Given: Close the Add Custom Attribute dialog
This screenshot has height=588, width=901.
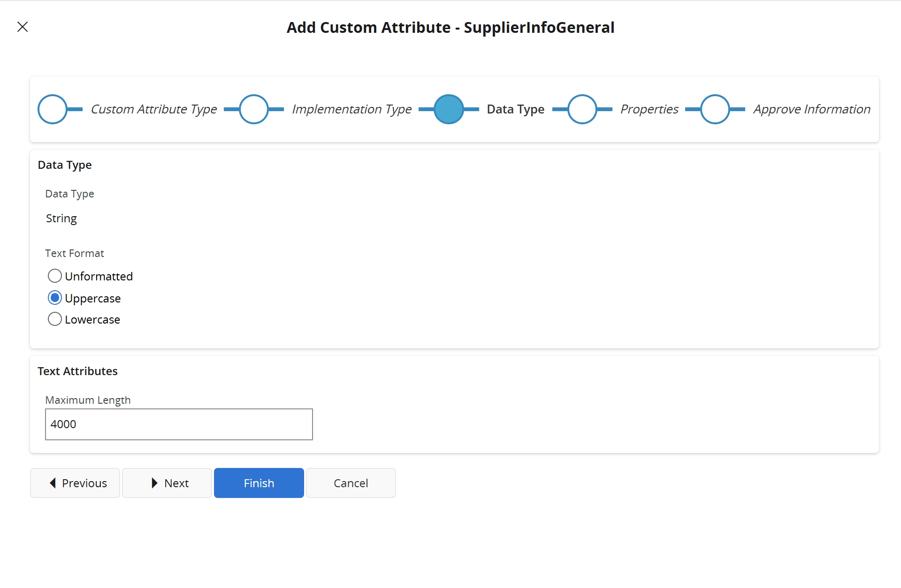Looking at the screenshot, I should click(23, 27).
